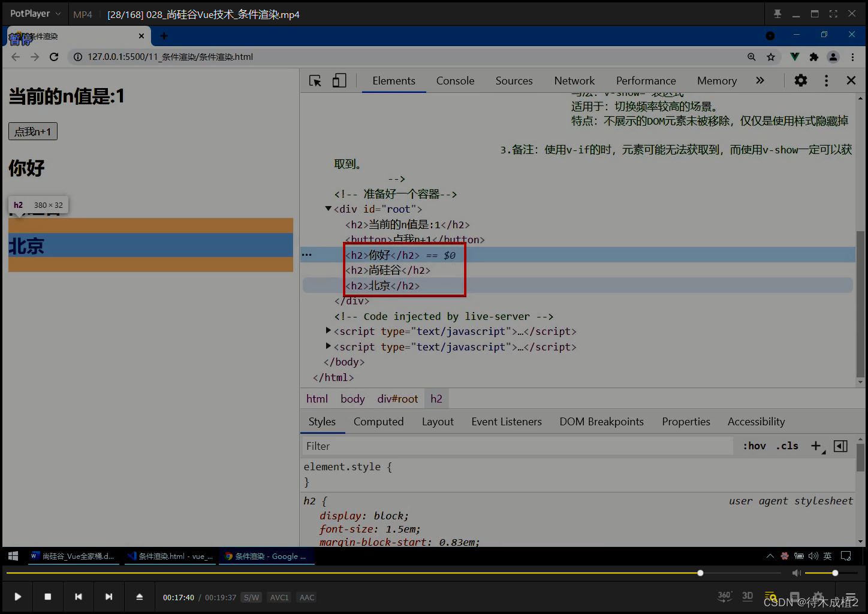Toggle the device toolbar icon
Screen dimensions: 868x614
[339, 81]
